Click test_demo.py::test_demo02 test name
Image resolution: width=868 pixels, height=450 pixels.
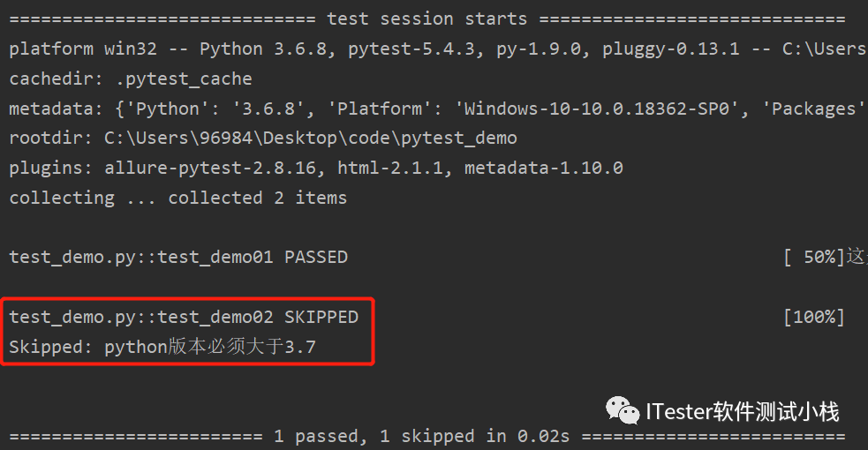pos(143,317)
